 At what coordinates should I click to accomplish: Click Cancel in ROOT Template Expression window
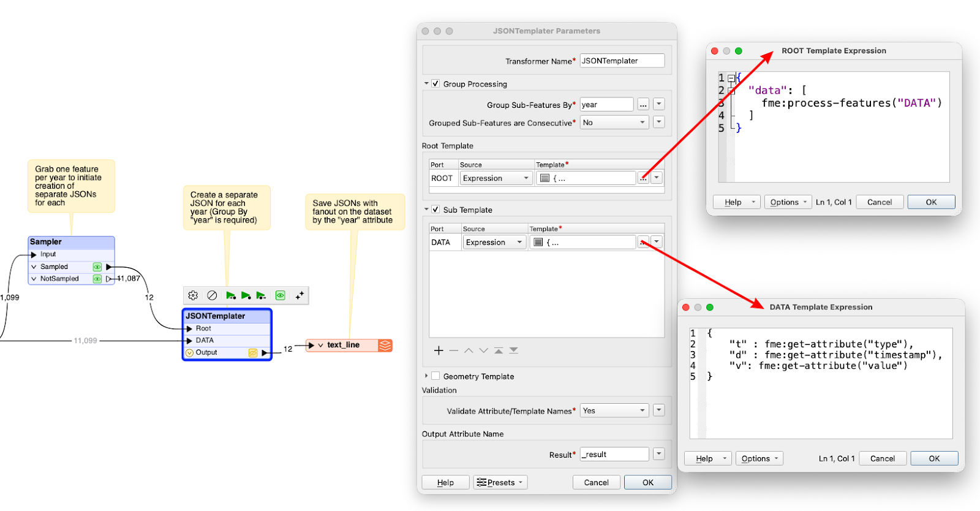[x=880, y=202]
